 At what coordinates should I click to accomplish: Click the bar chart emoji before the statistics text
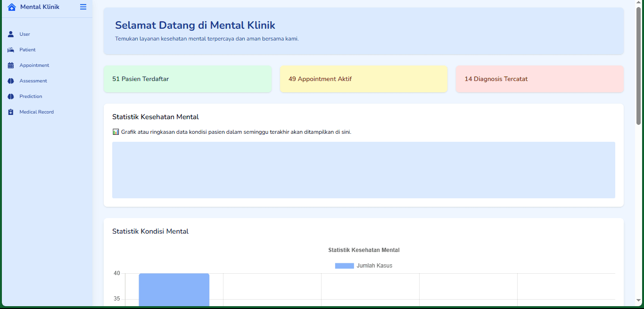(x=116, y=131)
